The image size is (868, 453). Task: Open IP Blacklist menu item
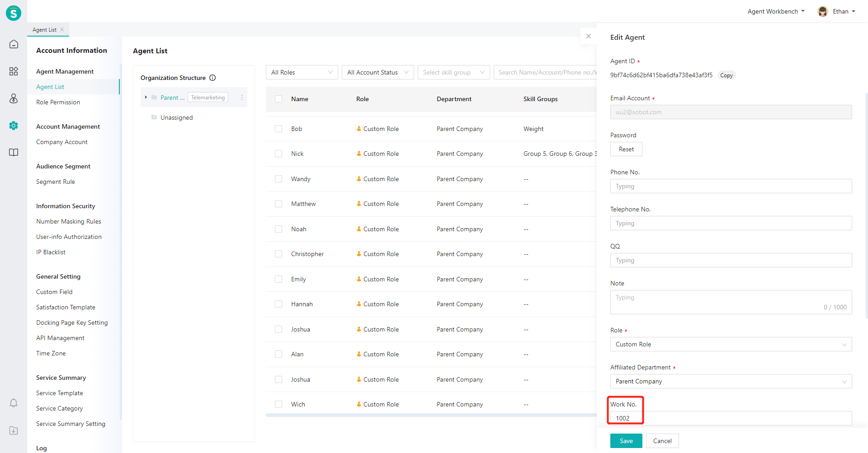pos(51,252)
